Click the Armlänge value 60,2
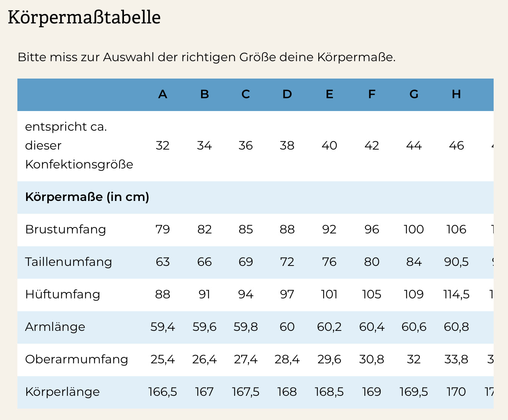 pyautogui.click(x=329, y=327)
